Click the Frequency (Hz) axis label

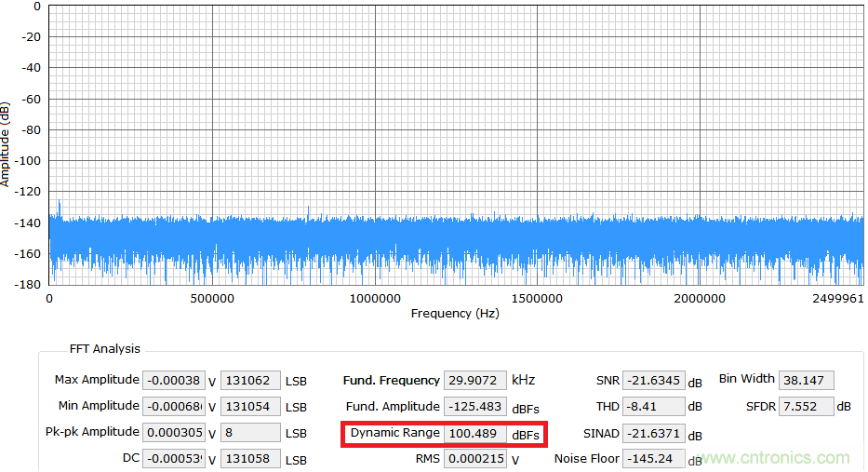455,314
